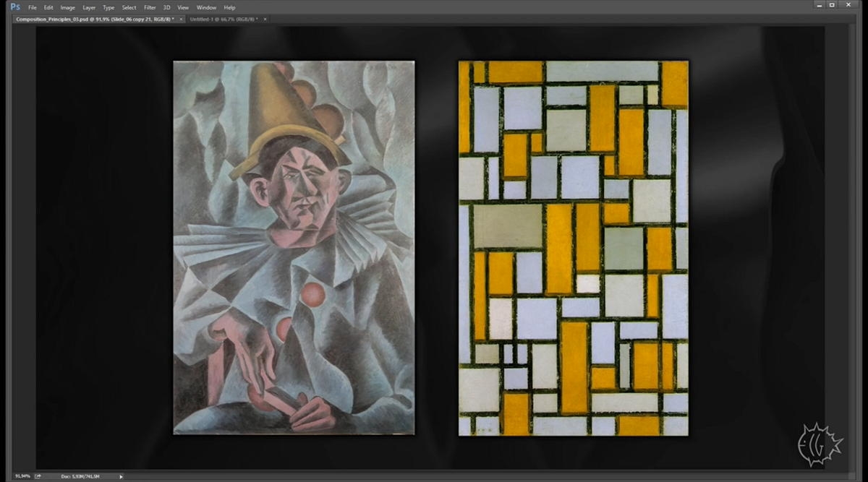The image size is (868, 482).
Task: Maximize the Photoshop window
Action: 832,5
